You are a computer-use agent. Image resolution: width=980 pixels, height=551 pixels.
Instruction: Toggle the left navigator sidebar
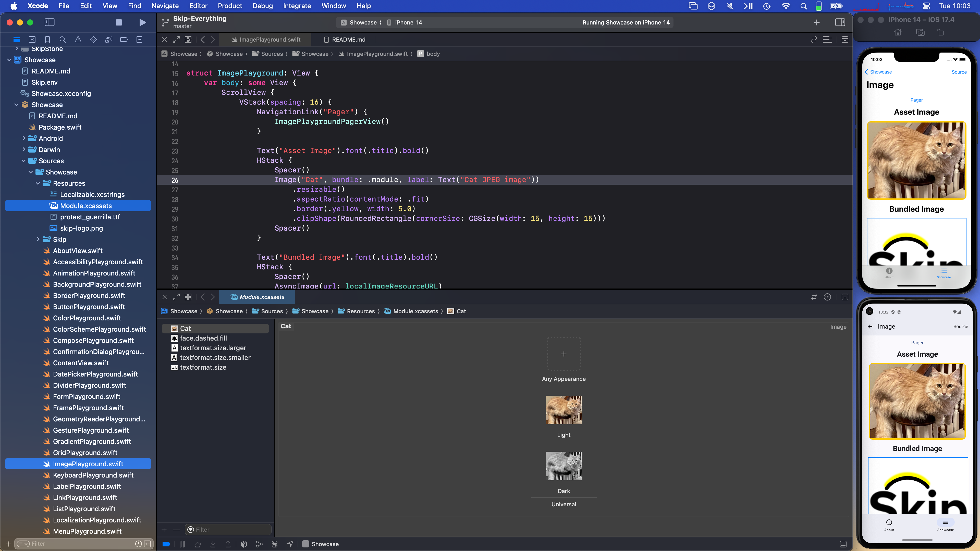tap(50, 22)
